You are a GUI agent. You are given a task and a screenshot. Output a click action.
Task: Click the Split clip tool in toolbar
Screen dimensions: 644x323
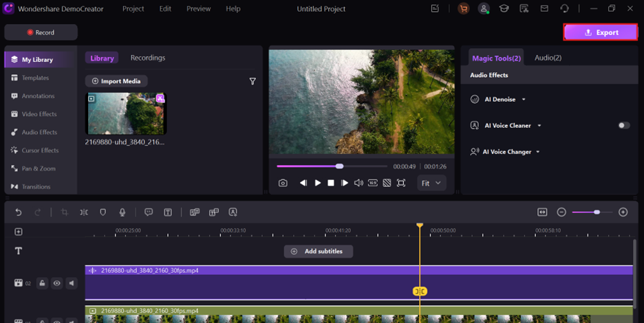point(84,212)
